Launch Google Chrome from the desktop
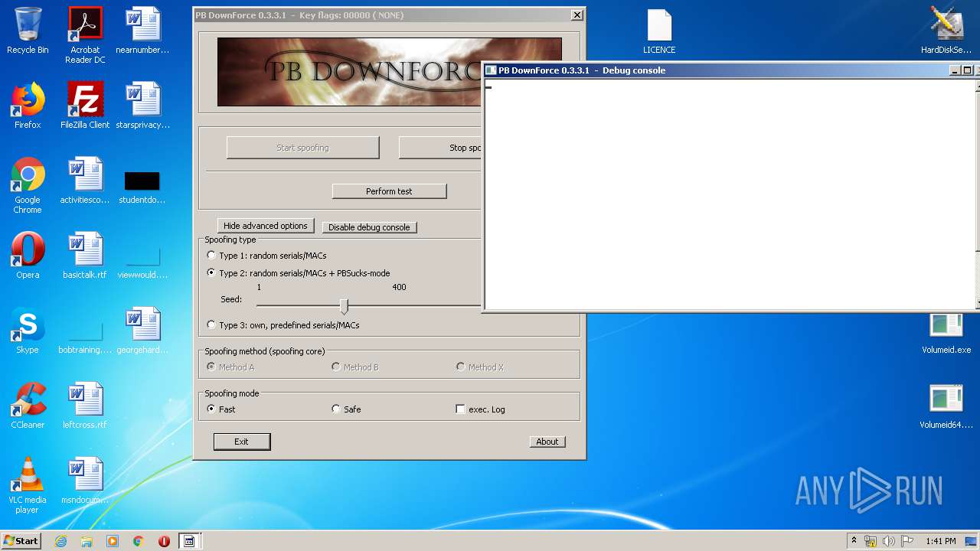Screen dimensions: 980x551 [x=28, y=185]
